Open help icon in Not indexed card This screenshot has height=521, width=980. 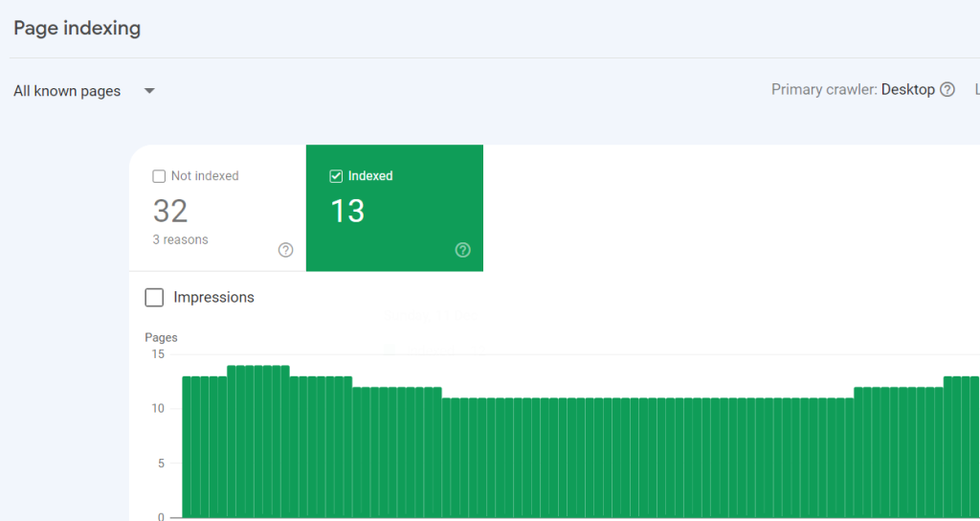tap(285, 250)
